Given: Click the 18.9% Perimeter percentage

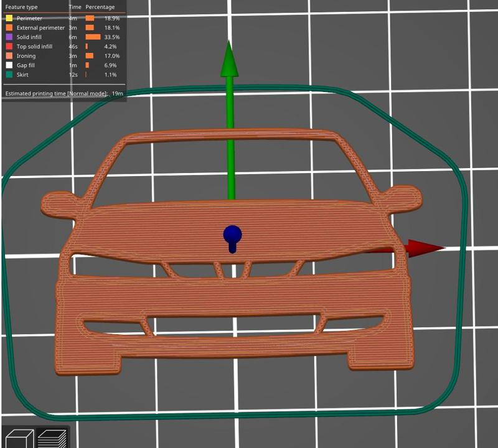Looking at the screenshot, I should click(x=112, y=19).
